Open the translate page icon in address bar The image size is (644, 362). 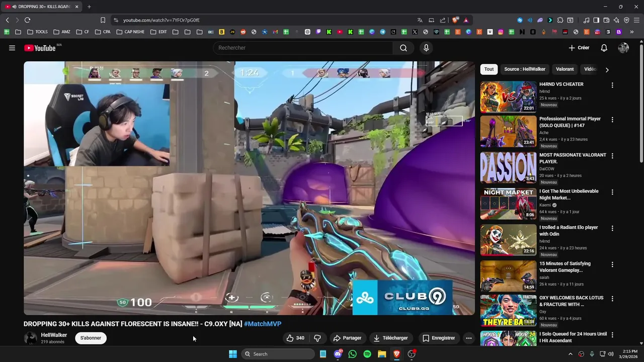tap(420, 20)
